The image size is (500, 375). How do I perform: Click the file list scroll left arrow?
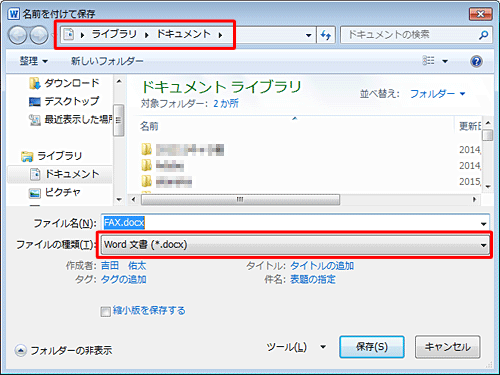[x=133, y=200]
